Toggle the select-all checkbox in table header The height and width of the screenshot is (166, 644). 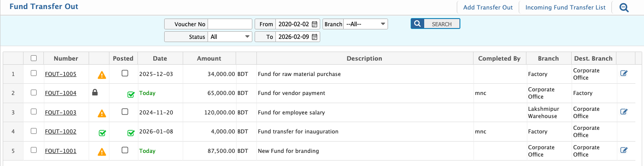pos(33,58)
